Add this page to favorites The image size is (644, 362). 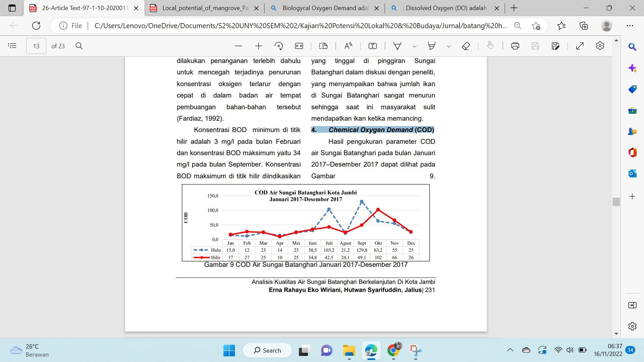[x=536, y=26]
